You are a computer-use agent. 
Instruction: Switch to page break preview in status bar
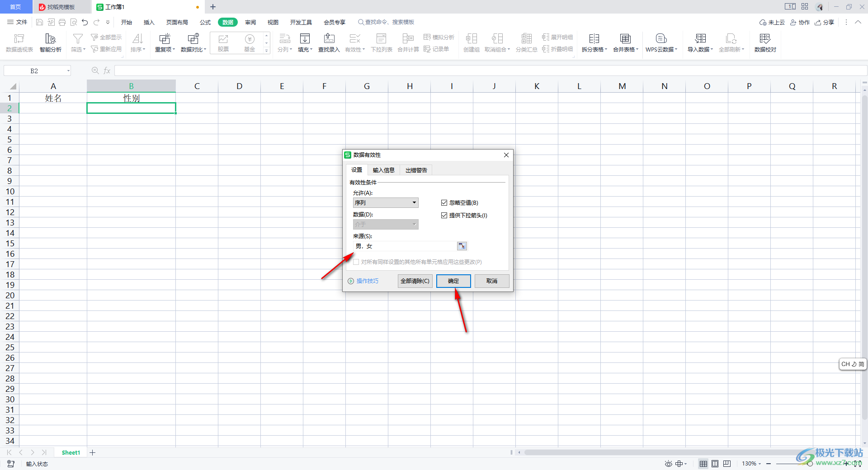727,464
